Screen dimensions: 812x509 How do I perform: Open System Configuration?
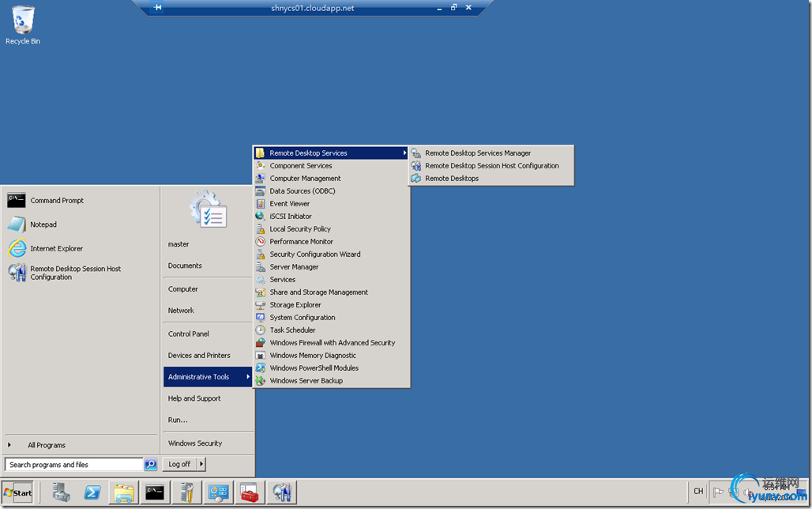331,317
